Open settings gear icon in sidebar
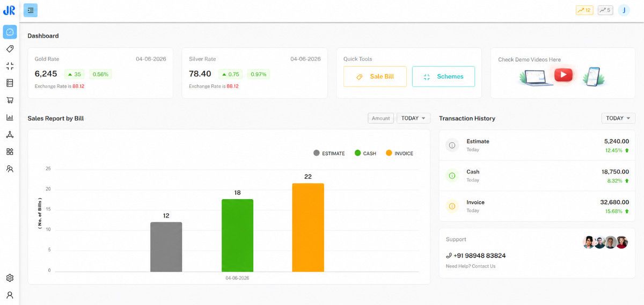Viewport: 644px width, 305px height. click(10, 278)
